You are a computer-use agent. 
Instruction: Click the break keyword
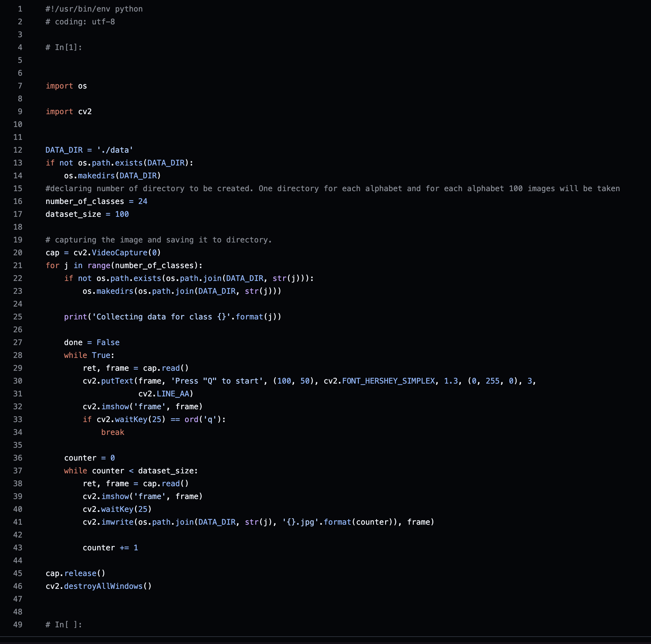point(113,432)
